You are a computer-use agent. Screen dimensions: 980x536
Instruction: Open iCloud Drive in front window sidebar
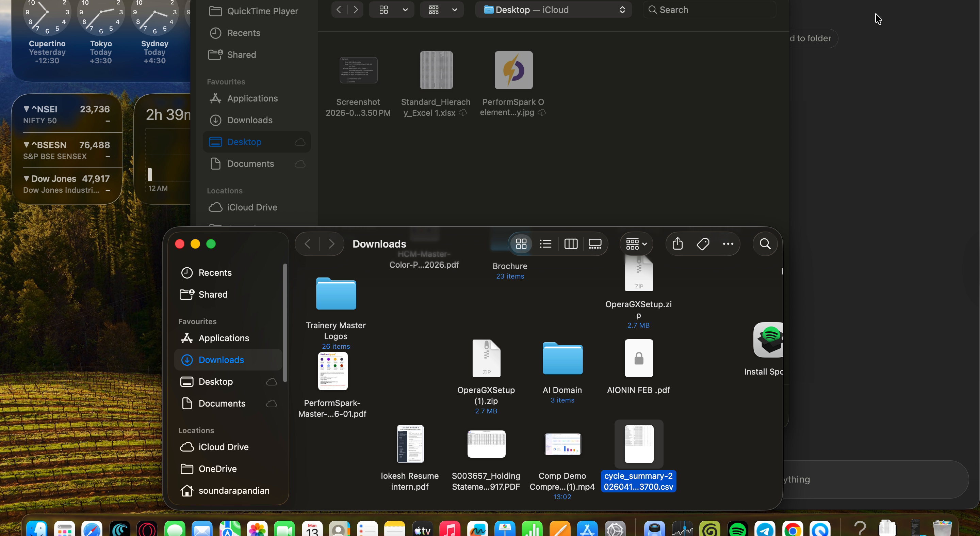223,446
